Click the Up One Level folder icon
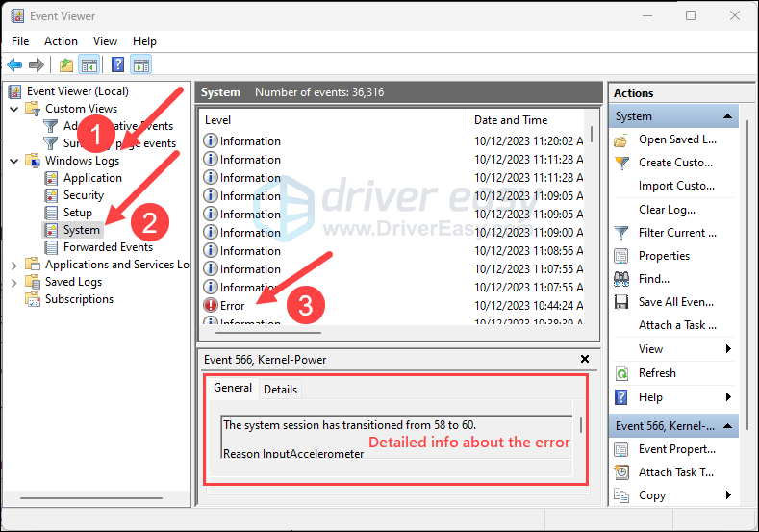The width and height of the screenshot is (759, 532). (65, 64)
